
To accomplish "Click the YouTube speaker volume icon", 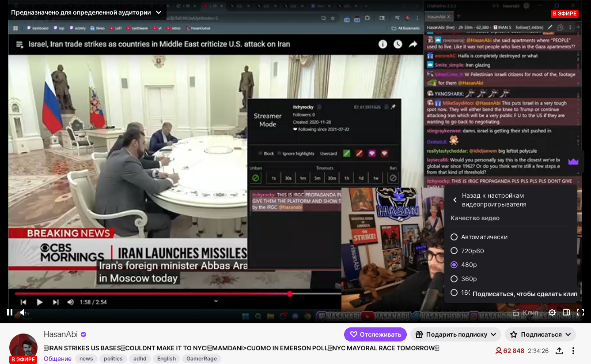I will [x=71, y=302].
